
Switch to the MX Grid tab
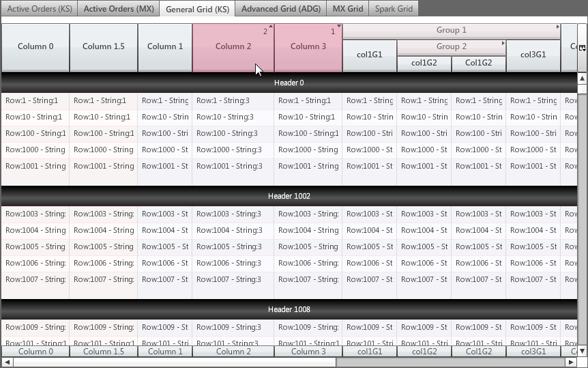pyautogui.click(x=347, y=9)
